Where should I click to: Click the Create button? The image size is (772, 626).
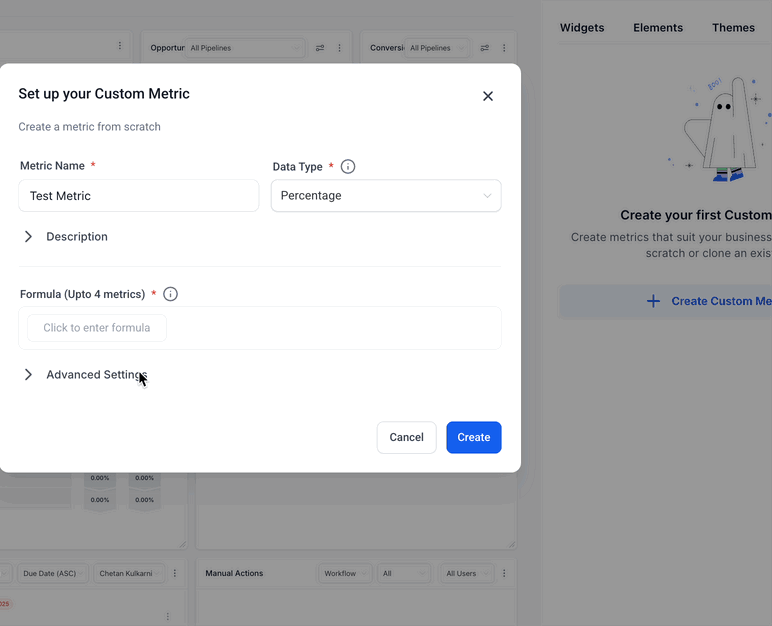(x=474, y=437)
